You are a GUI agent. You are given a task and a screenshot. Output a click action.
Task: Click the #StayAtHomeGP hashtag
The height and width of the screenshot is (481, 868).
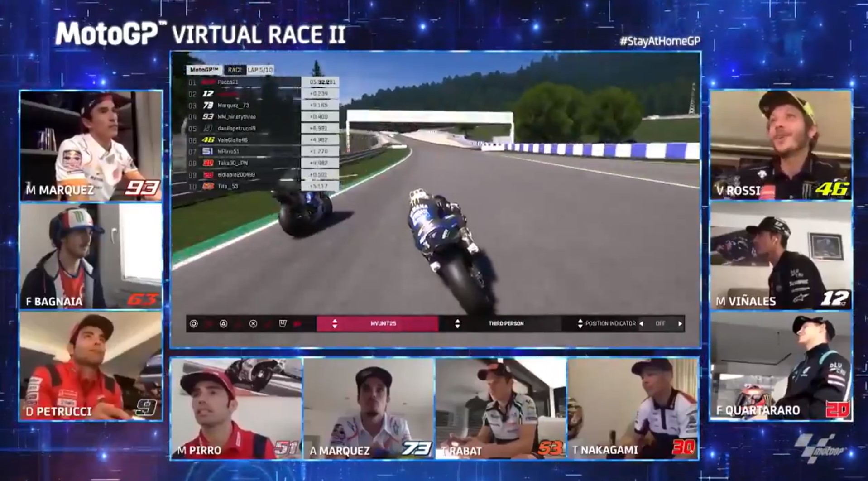pyautogui.click(x=660, y=41)
